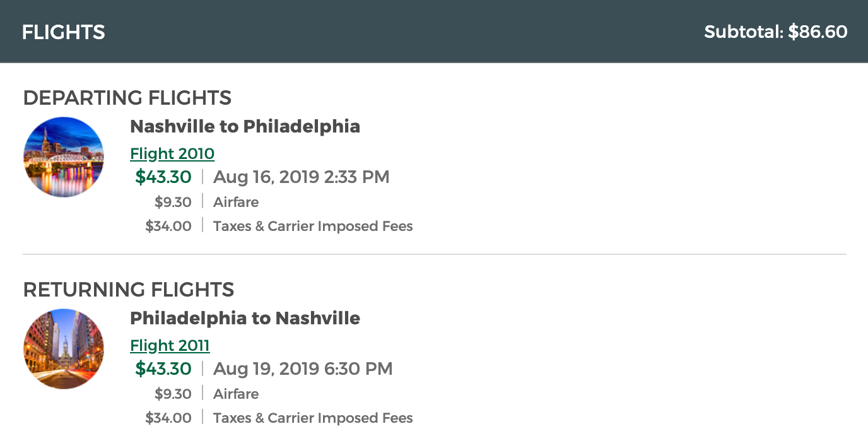Image resolution: width=868 pixels, height=448 pixels.
Task: Open the Flight 2010 link
Action: [172, 153]
